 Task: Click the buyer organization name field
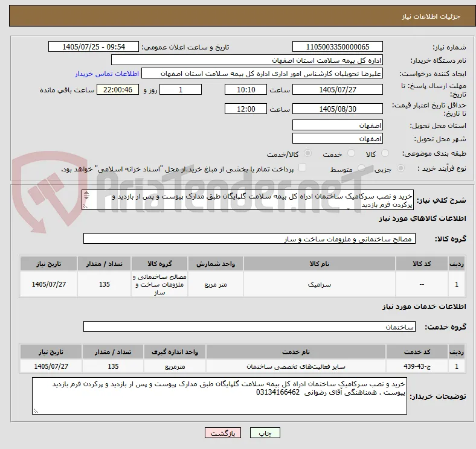[x=247, y=60]
